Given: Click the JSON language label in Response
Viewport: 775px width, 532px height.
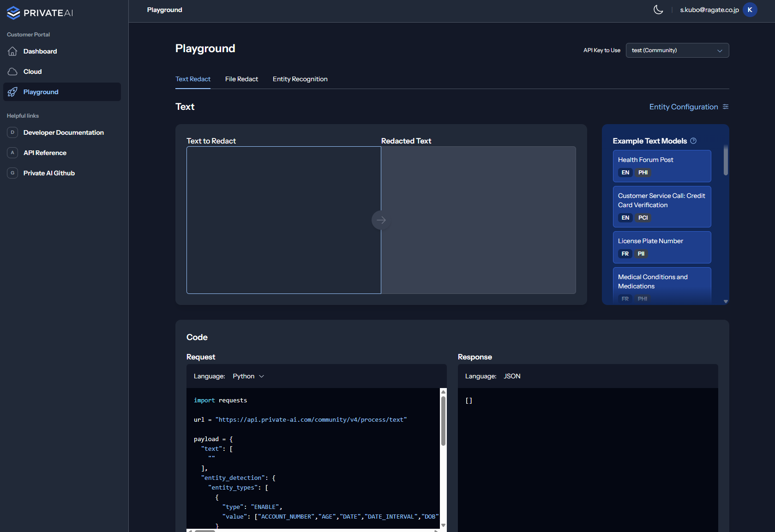Looking at the screenshot, I should tap(512, 376).
